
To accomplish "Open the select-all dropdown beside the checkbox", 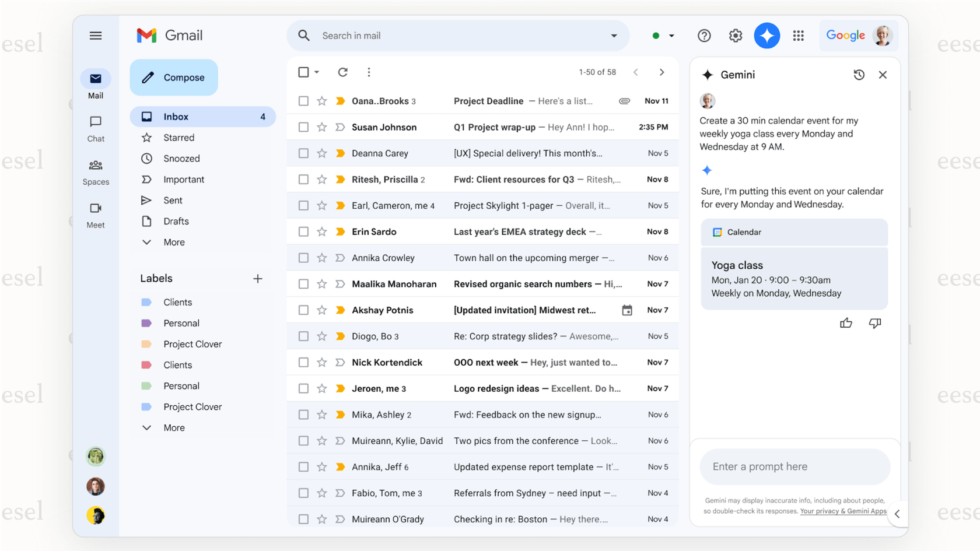I will 316,72.
